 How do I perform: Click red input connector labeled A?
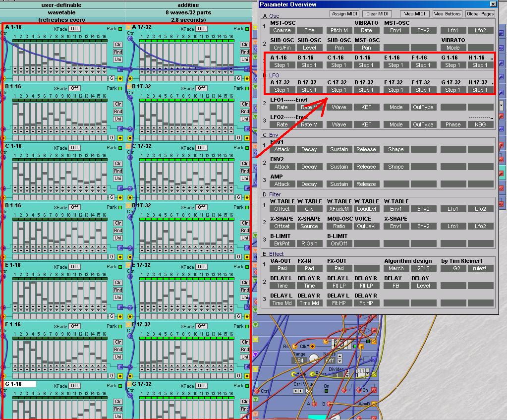pyautogui.click(x=314, y=404)
